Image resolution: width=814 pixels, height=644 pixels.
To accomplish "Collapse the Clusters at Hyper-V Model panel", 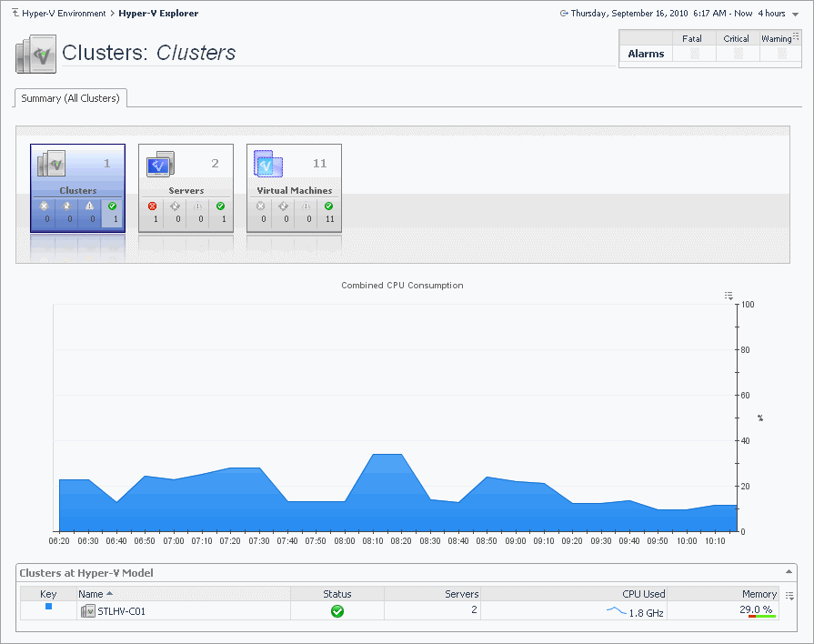I will [788, 573].
